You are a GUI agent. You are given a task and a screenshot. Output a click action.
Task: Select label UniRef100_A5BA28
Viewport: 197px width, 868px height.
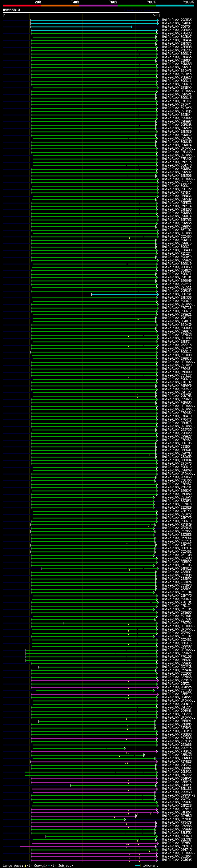pyautogui.click(x=176, y=78)
